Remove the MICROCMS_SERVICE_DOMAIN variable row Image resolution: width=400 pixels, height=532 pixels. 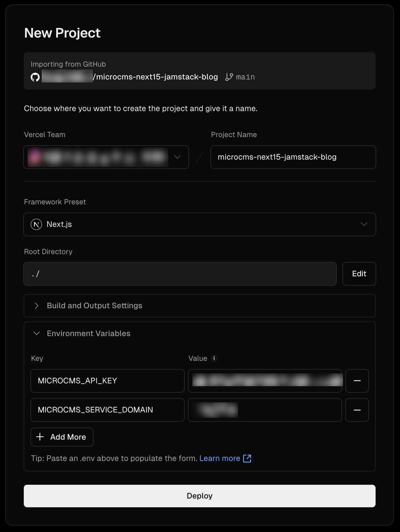[x=357, y=410]
